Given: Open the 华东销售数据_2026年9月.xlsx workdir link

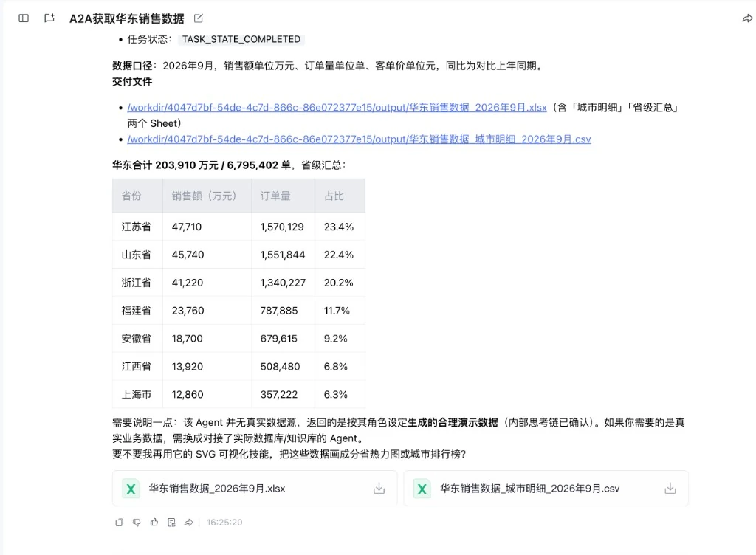Looking at the screenshot, I should coord(337,108).
